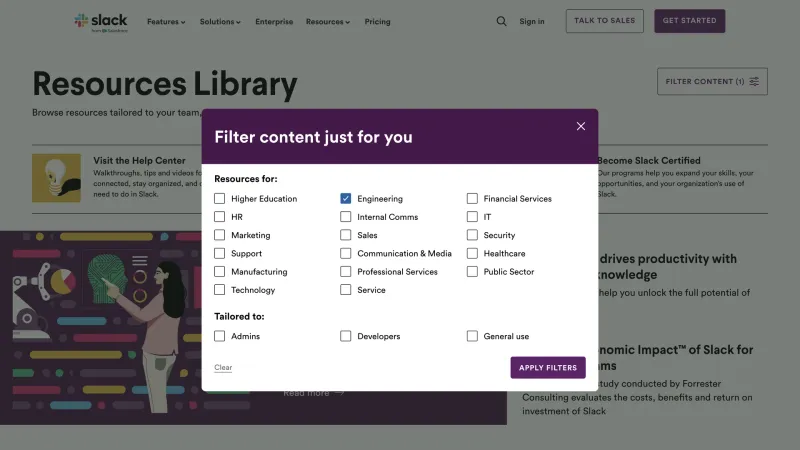This screenshot has height=450, width=800.
Task: Check the Support checkbox
Action: pyautogui.click(x=219, y=254)
